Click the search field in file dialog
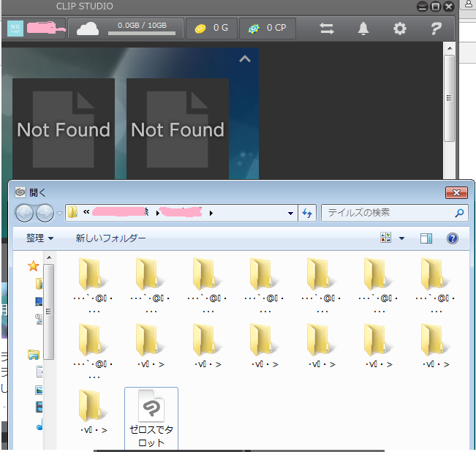Image resolution: width=476 pixels, height=452 pixels. [x=388, y=213]
